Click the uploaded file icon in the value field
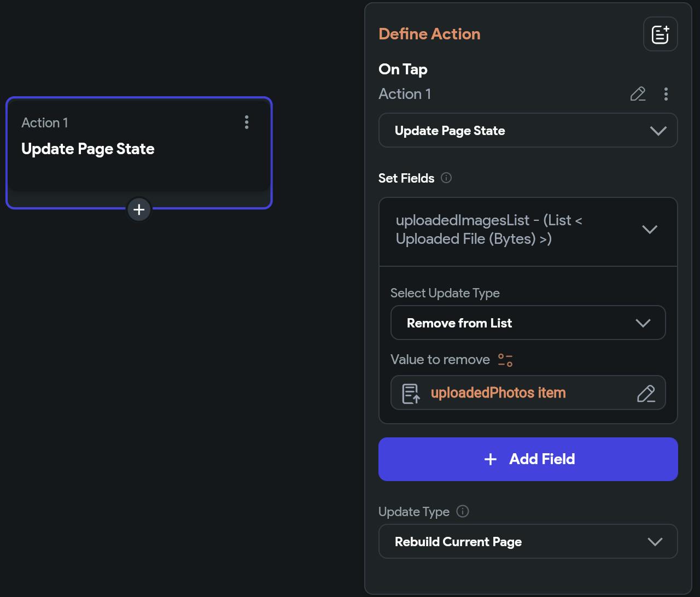 tap(411, 393)
